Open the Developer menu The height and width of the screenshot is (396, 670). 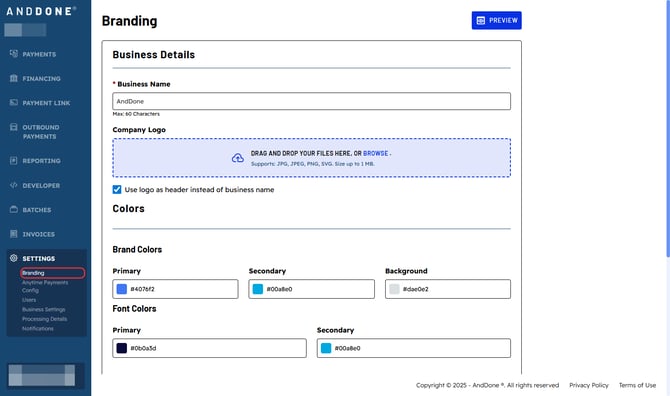tap(41, 186)
